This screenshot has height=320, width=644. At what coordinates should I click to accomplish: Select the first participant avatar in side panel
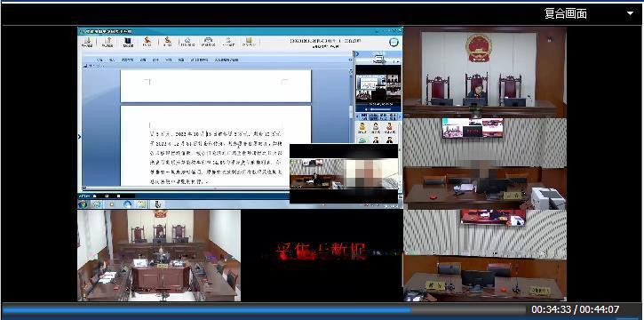[x=362, y=127]
